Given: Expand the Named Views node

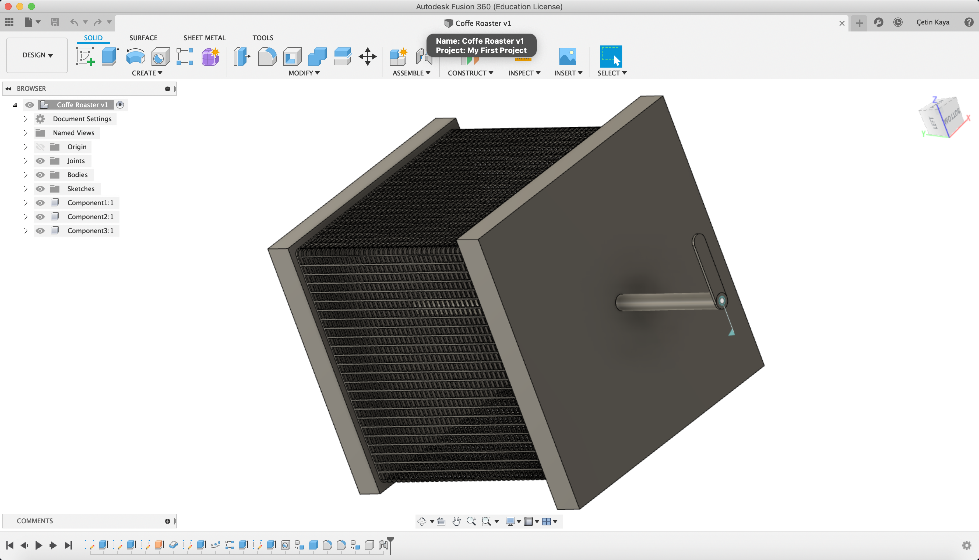Looking at the screenshot, I should coord(25,133).
